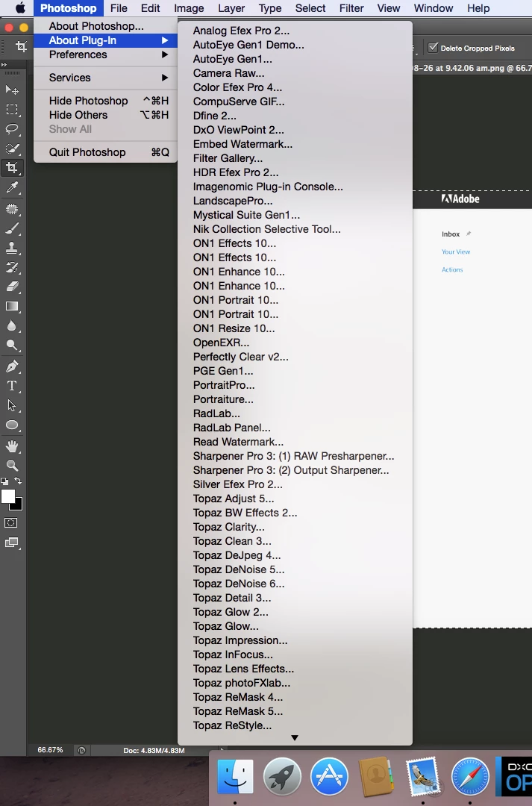Select the Lasso tool
This screenshot has height=806, width=532.
(12, 129)
